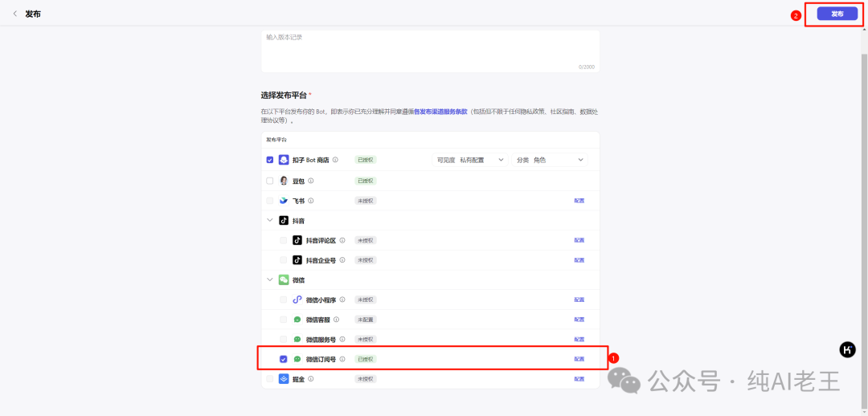
Task: Click 未授权 badge on 飞书 row
Action: (366, 201)
